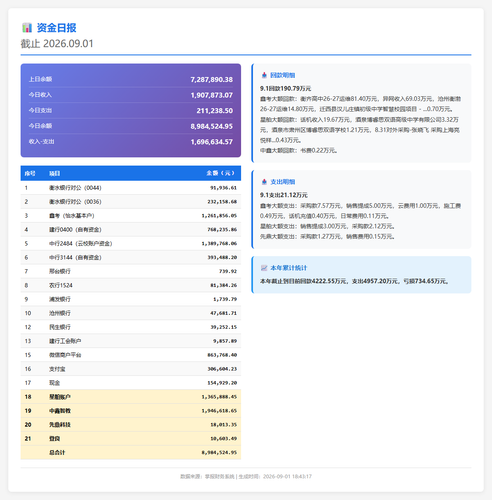Click the 支出明细 section heading
The height and width of the screenshot is (500, 492).
coord(283,182)
